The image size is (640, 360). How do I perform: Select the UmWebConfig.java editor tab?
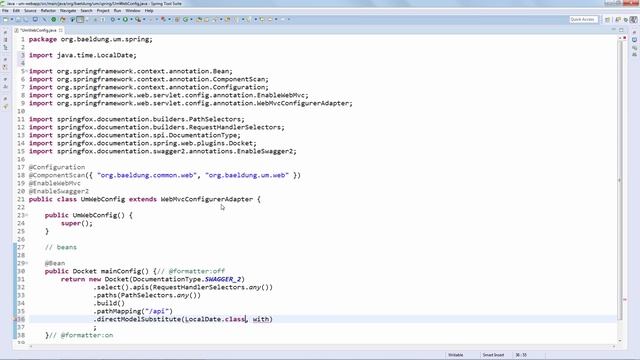point(38,30)
